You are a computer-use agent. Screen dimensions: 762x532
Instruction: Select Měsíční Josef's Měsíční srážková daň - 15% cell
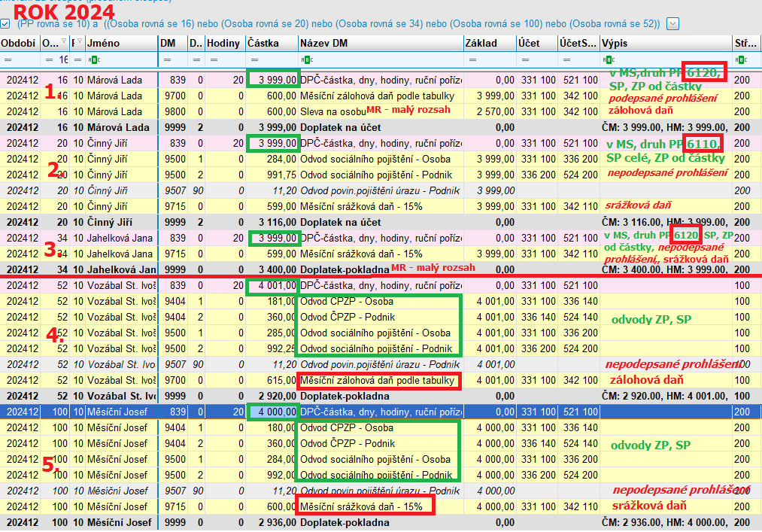pos(381,506)
